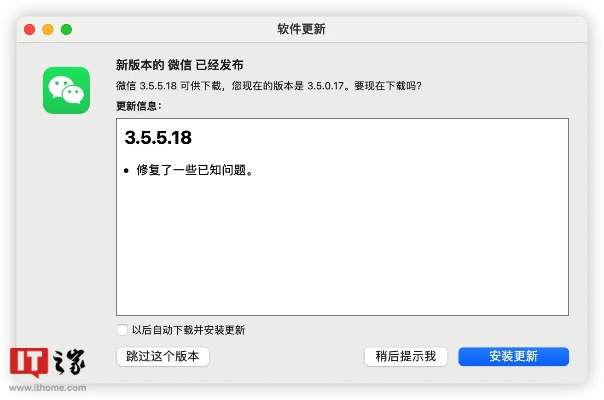Screen dimensions: 604x400
Task: Click the bullet point dot in release notes
Action: tap(127, 170)
